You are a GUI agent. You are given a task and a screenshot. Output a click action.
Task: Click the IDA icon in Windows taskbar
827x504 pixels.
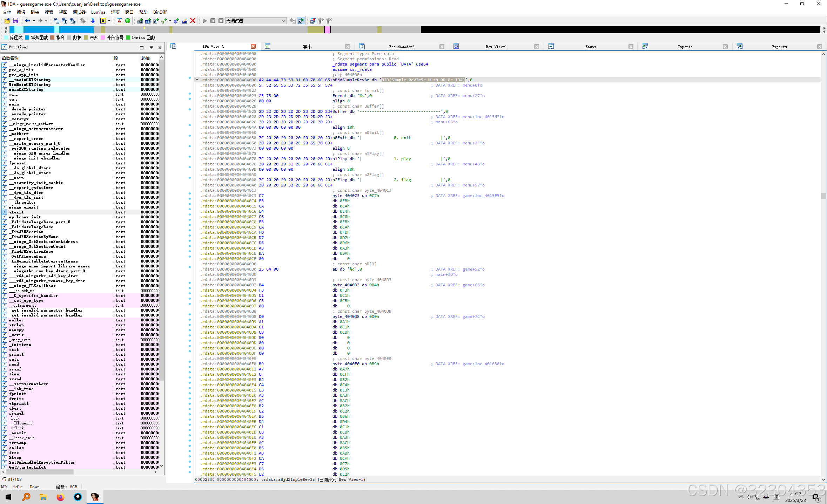(95, 497)
